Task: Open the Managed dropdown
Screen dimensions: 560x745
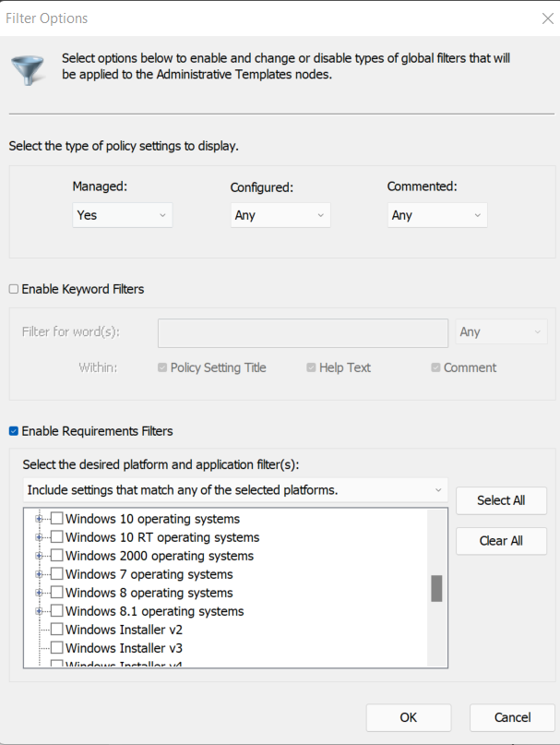Action: 122,215
